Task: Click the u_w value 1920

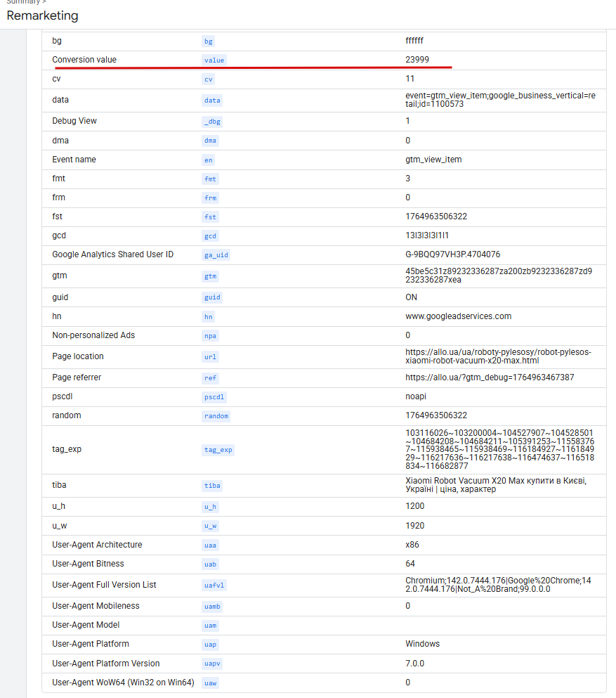Action: (x=414, y=526)
